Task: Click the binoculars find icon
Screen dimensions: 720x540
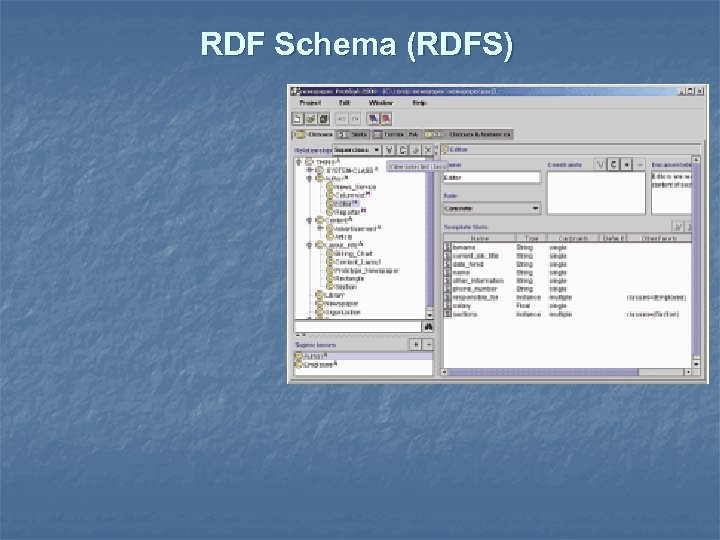Action: coord(428,326)
